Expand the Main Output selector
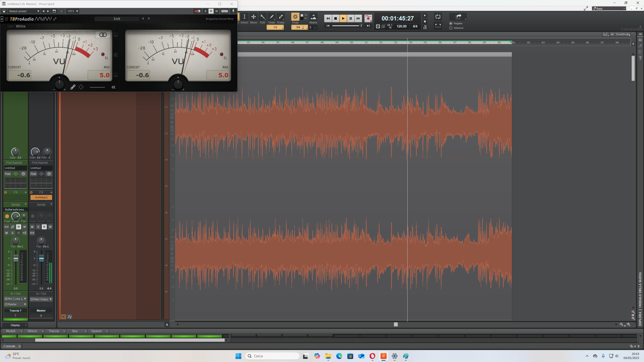 click(x=41, y=299)
